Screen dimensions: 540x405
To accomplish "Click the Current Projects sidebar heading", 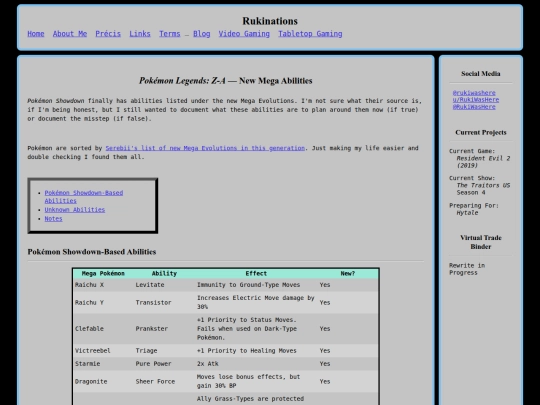I will coord(481,133).
